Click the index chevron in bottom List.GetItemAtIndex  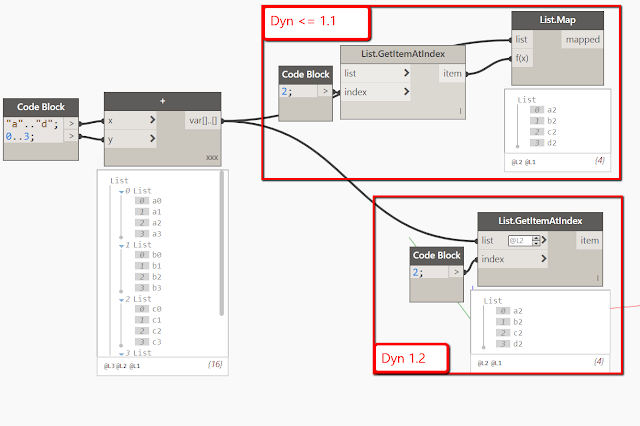click(544, 258)
